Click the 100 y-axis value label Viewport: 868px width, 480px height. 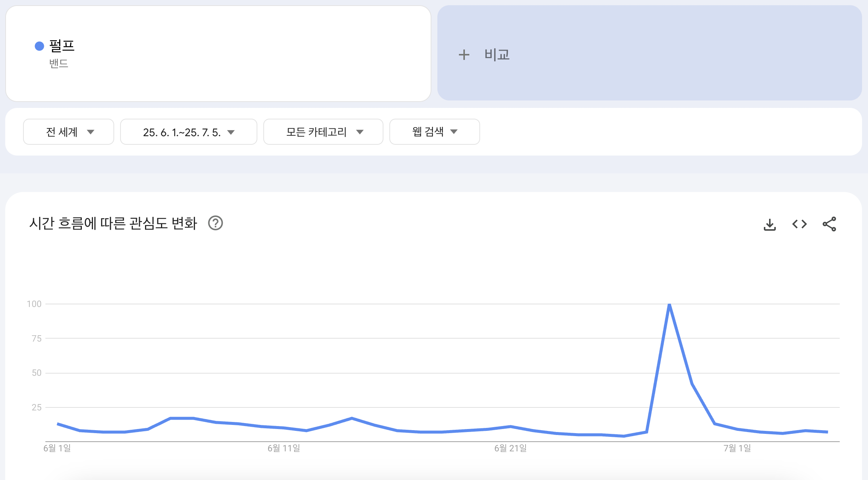point(34,304)
